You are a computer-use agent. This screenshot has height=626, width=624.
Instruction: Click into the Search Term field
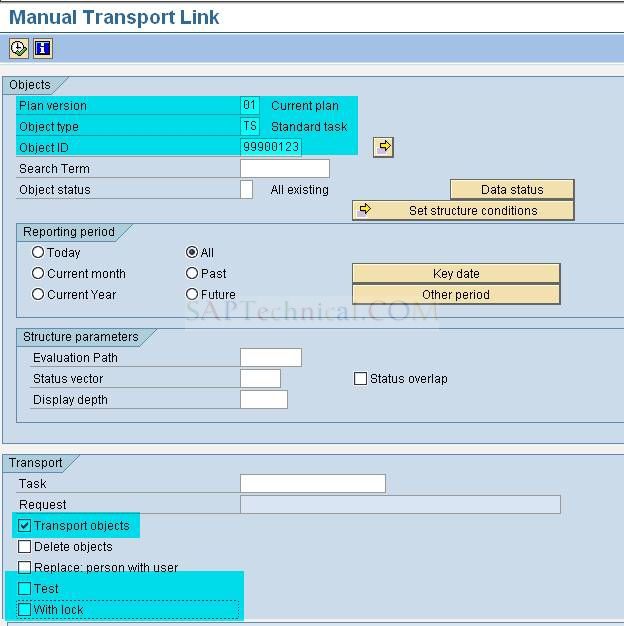click(285, 168)
